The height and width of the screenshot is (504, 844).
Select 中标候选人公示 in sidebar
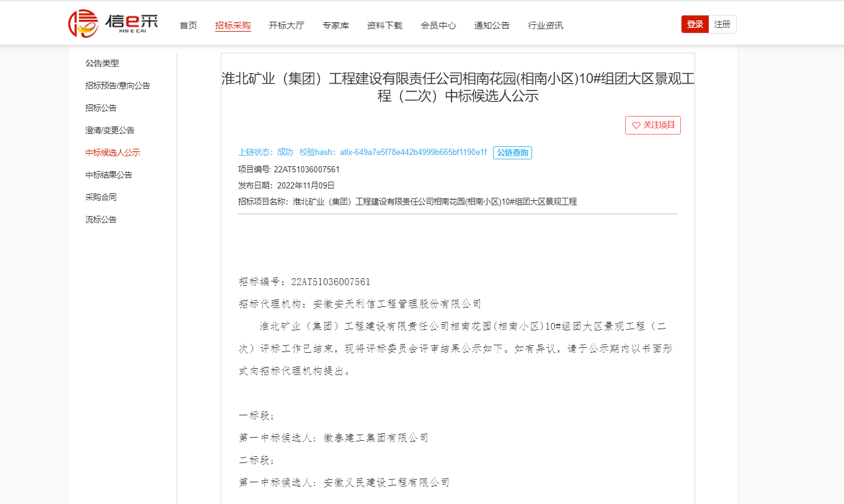[113, 153]
